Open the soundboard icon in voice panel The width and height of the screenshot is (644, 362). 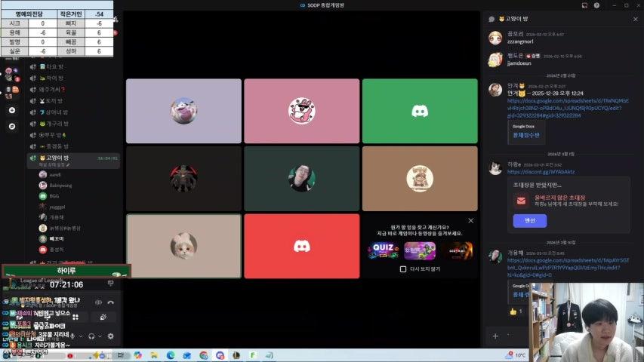coord(103,318)
